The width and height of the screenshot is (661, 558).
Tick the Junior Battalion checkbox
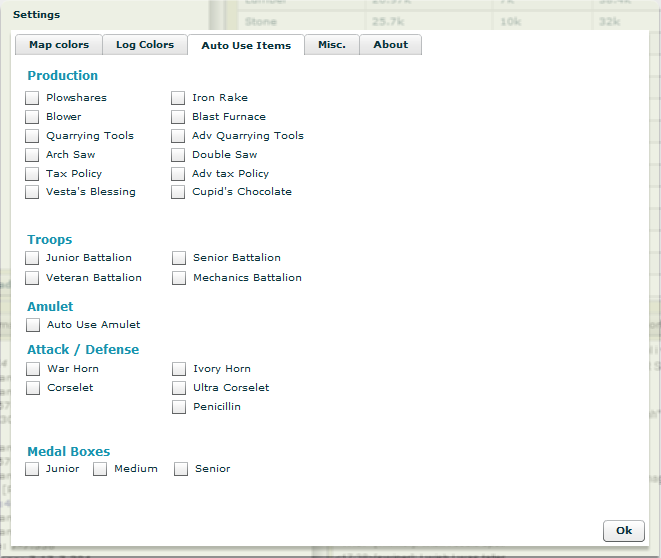click(x=33, y=258)
